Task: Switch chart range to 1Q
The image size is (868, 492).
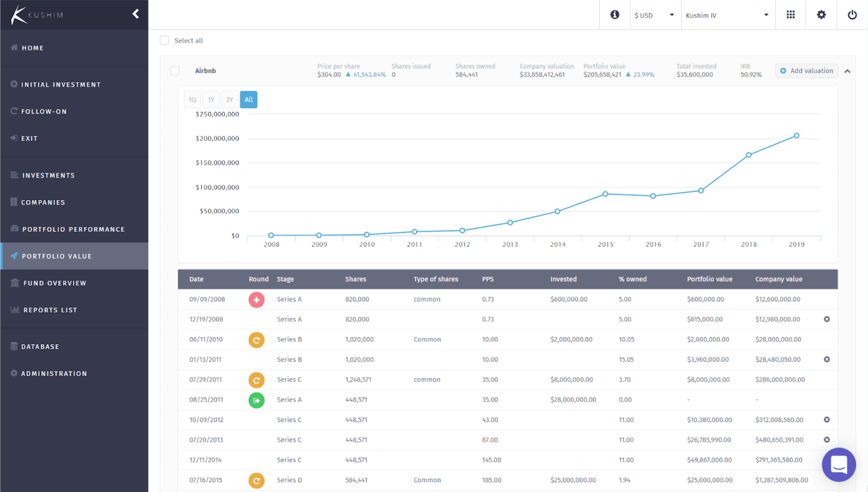Action: click(x=192, y=99)
